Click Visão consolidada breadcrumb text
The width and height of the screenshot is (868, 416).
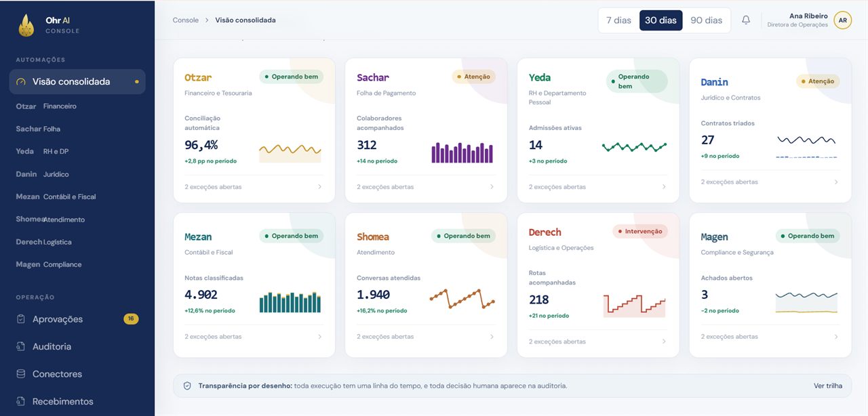(x=245, y=20)
